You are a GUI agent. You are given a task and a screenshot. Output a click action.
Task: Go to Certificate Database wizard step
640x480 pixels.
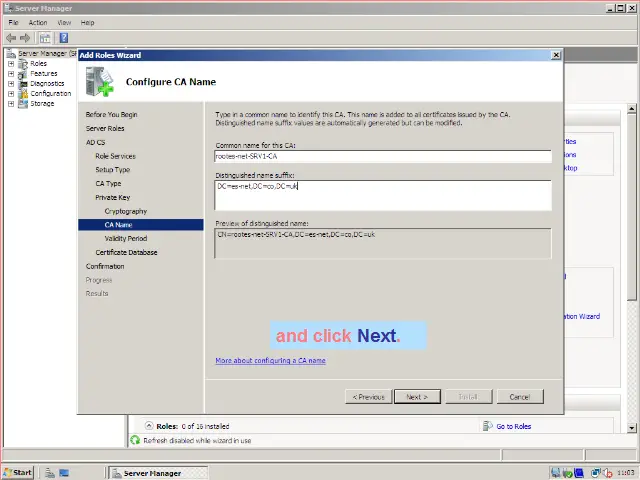click(127, 253)
